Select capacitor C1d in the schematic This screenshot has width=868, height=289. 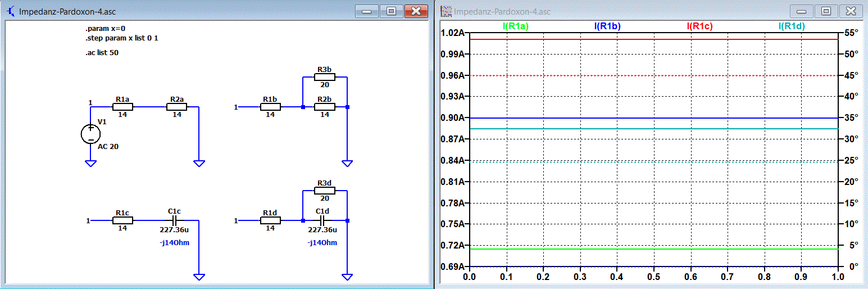(322, 221)
